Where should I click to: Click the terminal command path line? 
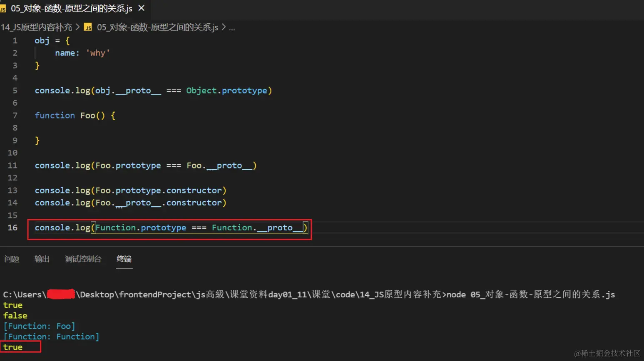[x=309, y=294]
